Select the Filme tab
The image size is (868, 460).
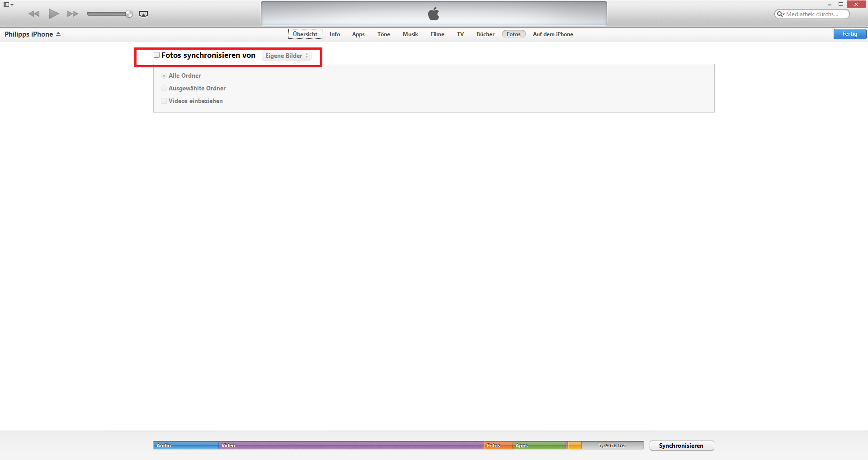[438, 34]
